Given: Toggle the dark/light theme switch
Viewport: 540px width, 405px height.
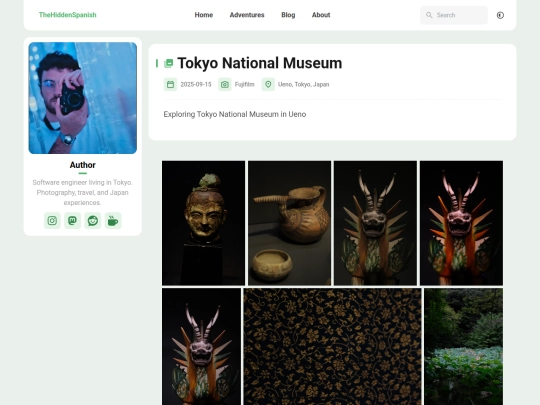Looking at the screenshot, I should 500,15.
